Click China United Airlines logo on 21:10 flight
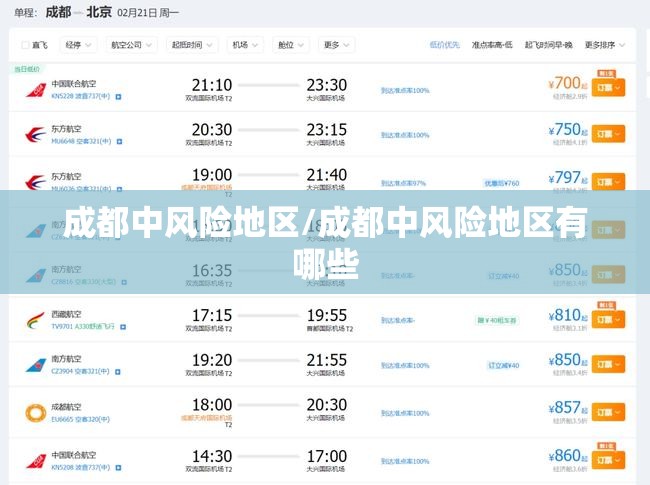The height and width of the screenshot is (485, 650). point(36,90)
